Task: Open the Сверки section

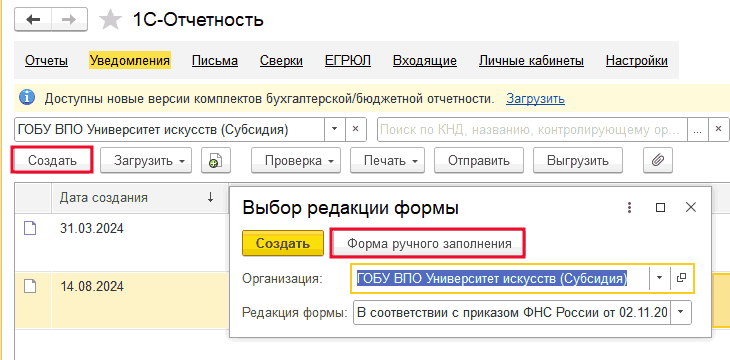Action: [281, 61]
